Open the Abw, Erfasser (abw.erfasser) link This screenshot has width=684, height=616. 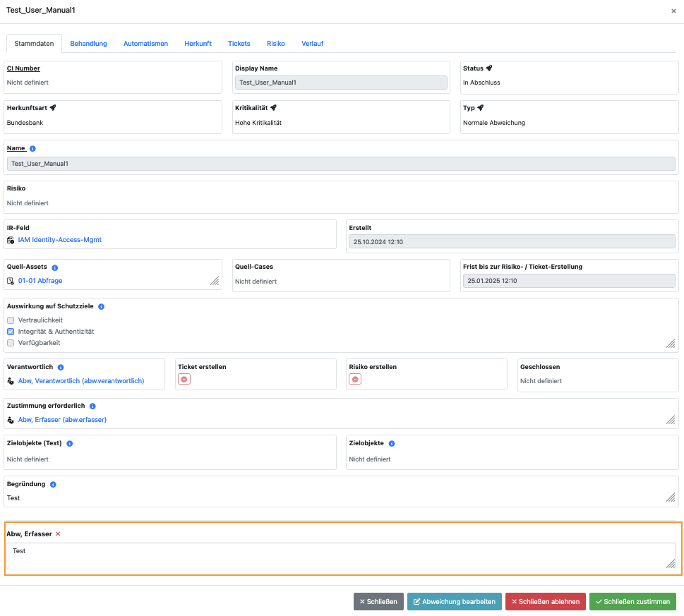(x=62, y=421)
